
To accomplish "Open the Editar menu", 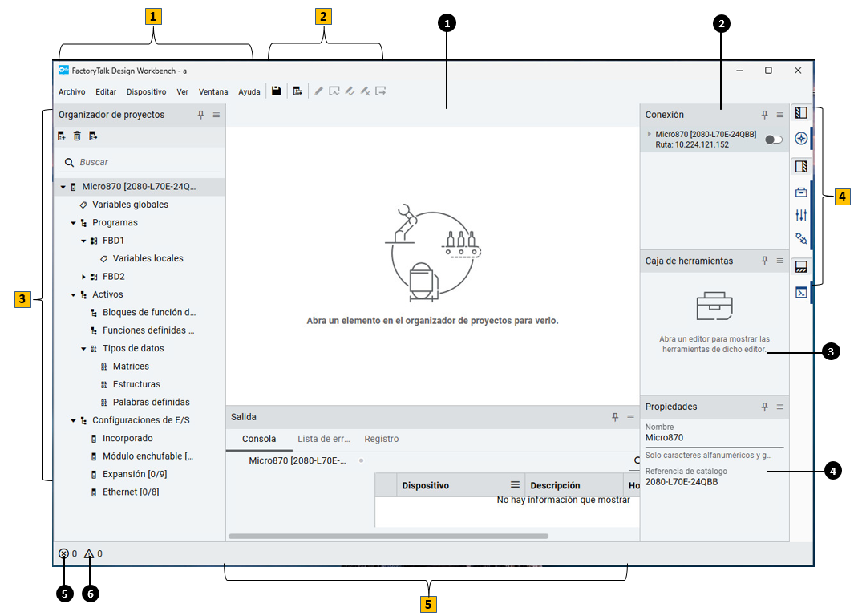I will click(x=106, y=91).
